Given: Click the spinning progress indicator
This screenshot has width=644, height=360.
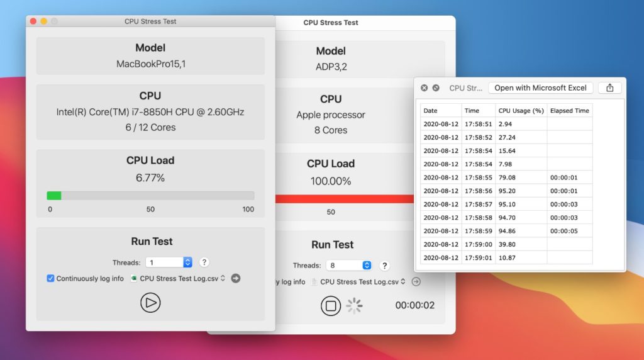Looking at the screenshot, I should point(354,306).
